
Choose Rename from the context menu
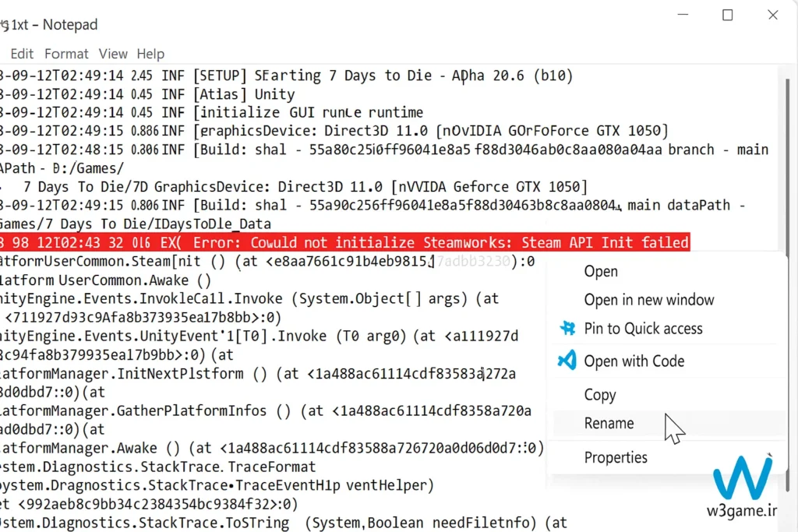pyautogui.click(x=609, y=423)
